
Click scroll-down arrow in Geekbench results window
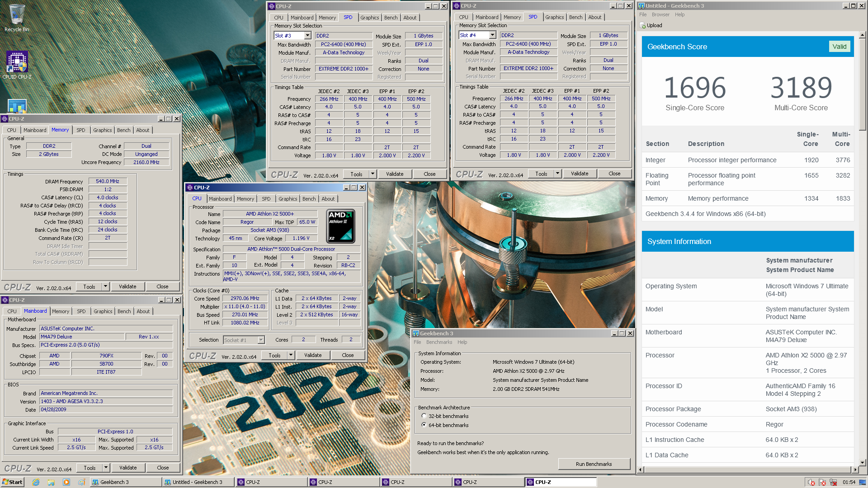click(862, 462)
